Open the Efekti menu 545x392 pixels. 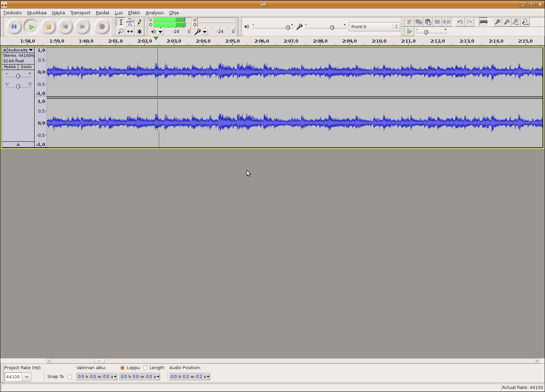click(134, 13)
